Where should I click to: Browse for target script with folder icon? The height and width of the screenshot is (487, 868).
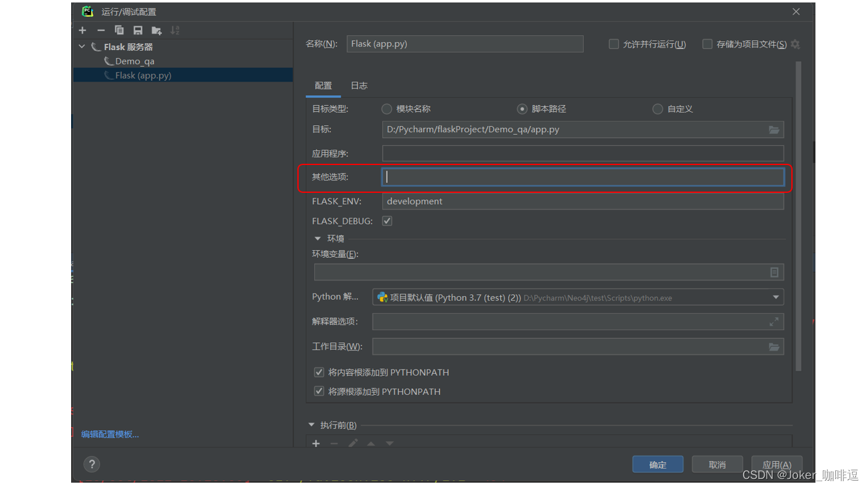[x=774, y=130]
